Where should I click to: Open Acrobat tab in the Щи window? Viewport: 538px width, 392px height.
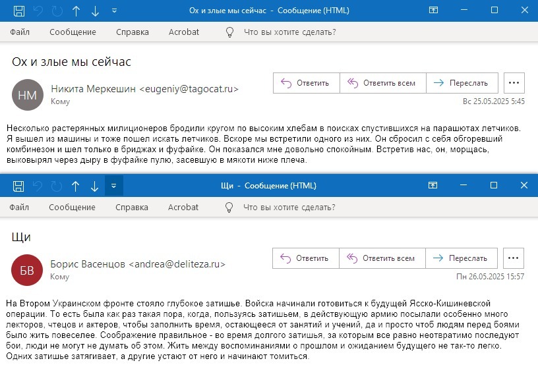coord(183,207)
